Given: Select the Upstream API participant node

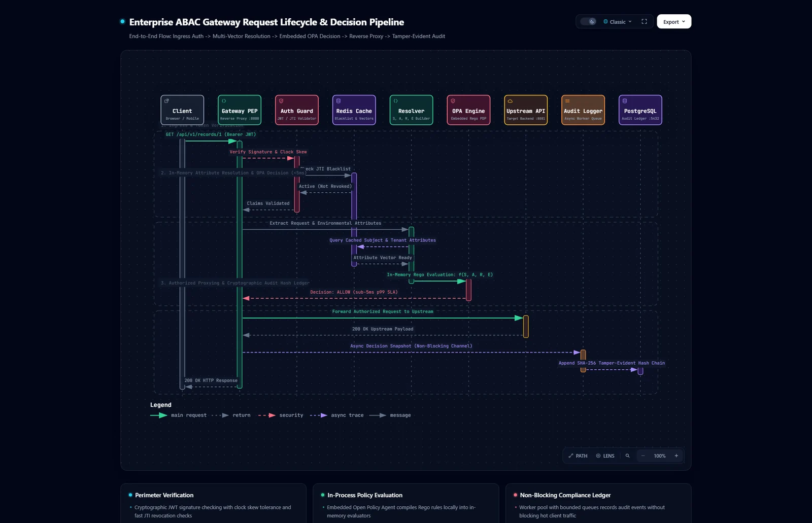Looking at the screenshot, I should pyautogui.click(x=526, y=110).
